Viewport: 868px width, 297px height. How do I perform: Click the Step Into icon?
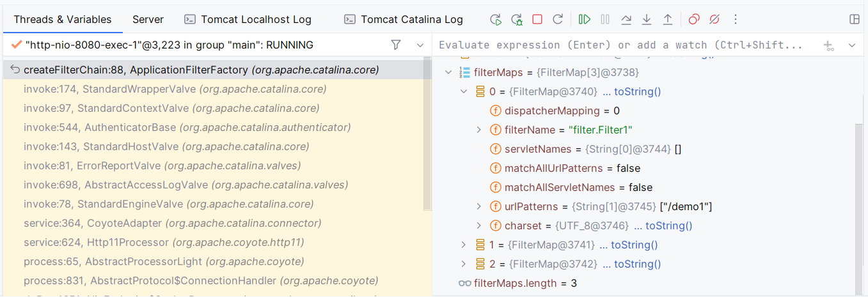click(647, 20)
